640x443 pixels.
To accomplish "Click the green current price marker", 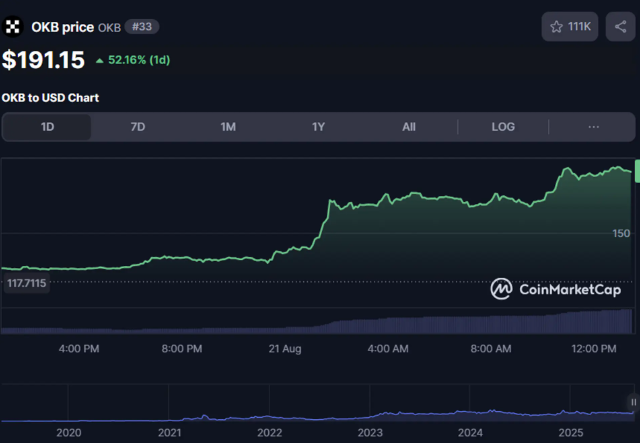I will [637, 171].
